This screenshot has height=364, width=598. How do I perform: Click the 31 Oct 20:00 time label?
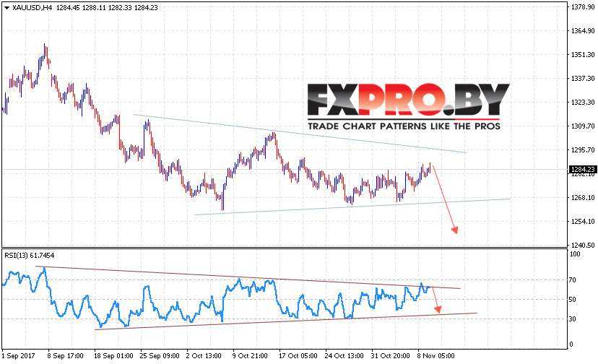click(x=390, y=356)
